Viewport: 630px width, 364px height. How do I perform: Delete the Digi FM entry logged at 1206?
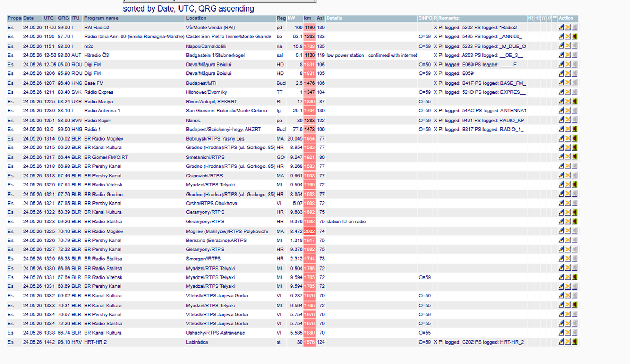coord(568,73)
